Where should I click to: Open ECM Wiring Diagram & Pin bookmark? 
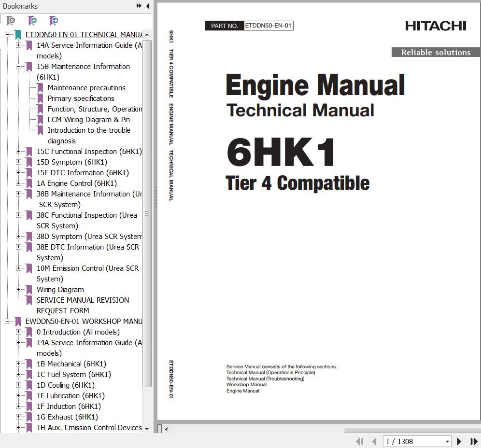coord(89,120)
